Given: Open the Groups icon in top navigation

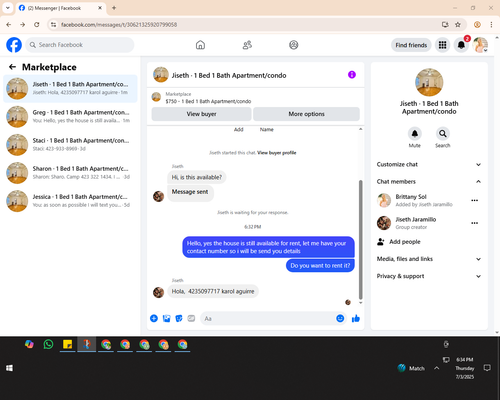Looking at the screenshot, I should (294, 45).
